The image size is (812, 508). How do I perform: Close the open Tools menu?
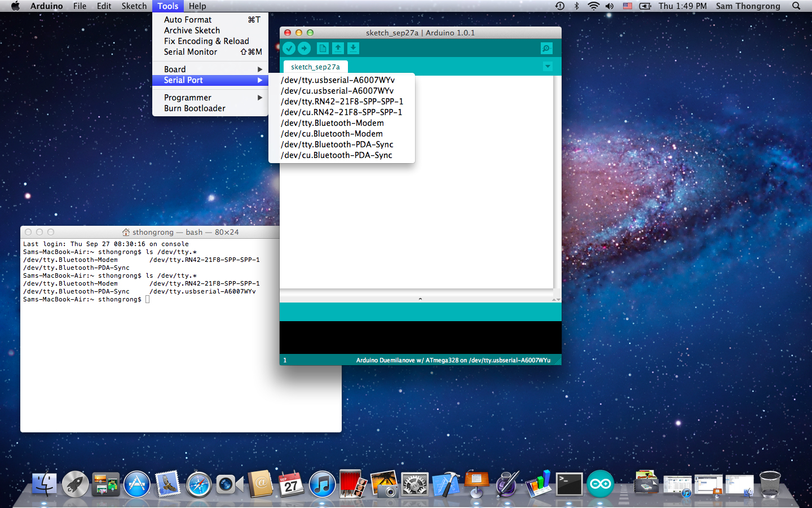coord(168,6)
